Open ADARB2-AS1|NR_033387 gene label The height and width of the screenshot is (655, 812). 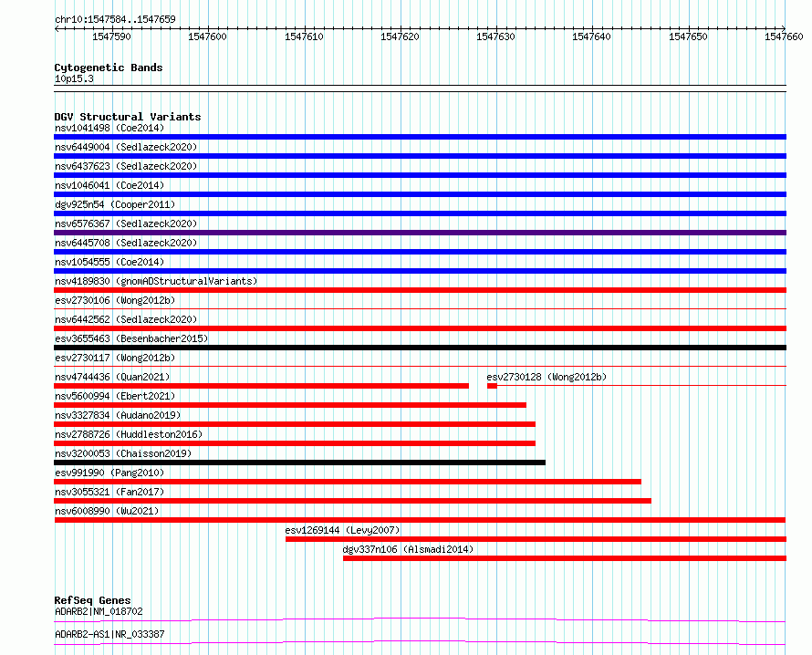pos(109,634)
